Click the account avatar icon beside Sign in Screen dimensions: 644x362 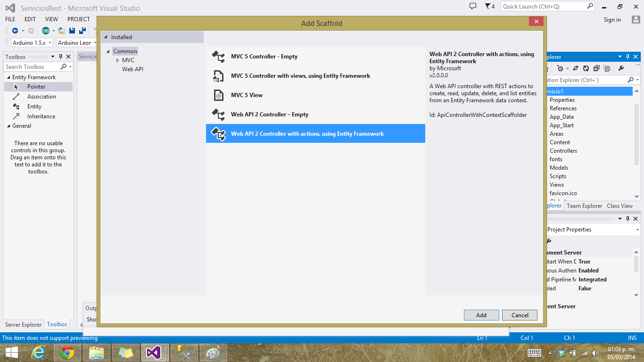point(636,19)
